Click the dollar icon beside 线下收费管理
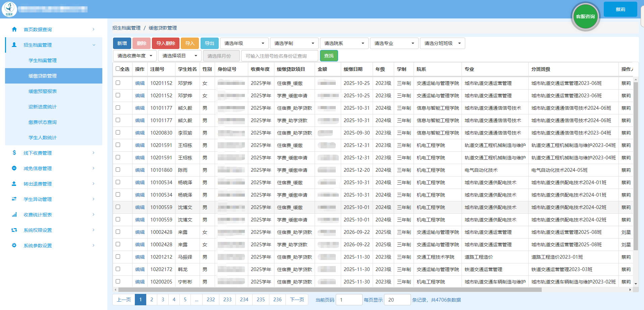 14,153
